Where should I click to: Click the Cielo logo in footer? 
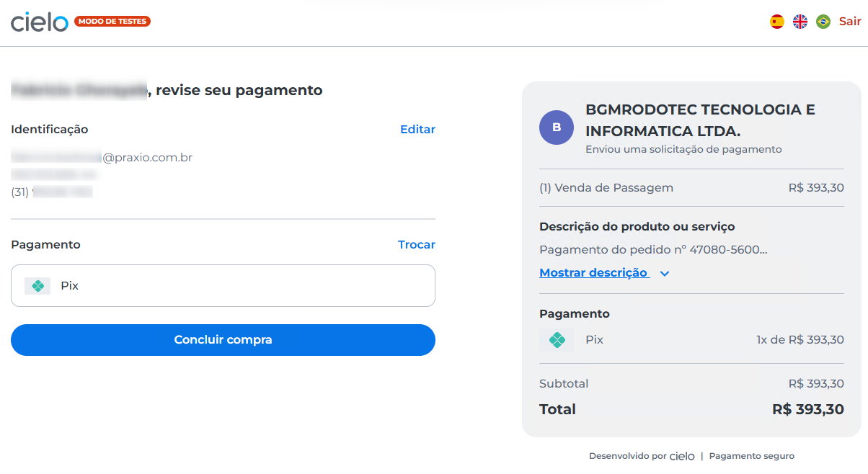pos(682,456)
